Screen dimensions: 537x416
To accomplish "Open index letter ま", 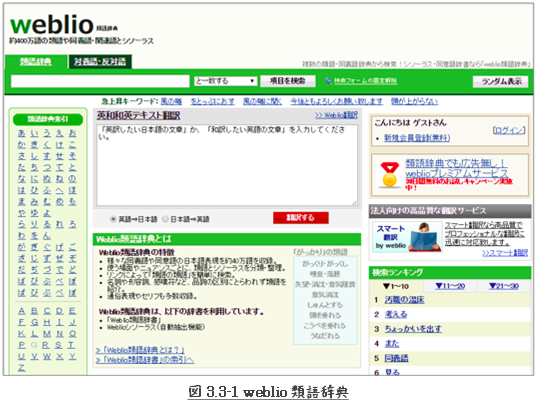I will (22, 202).
